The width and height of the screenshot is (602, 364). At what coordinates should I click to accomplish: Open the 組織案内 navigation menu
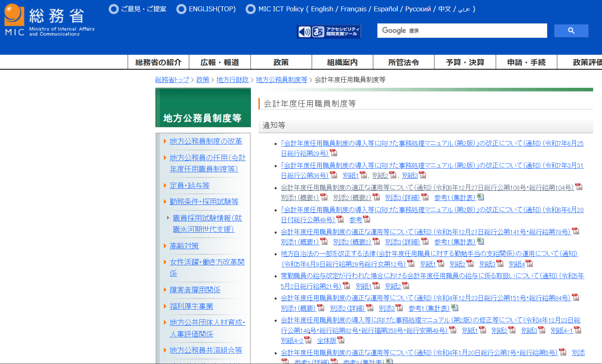coord(342,62)
